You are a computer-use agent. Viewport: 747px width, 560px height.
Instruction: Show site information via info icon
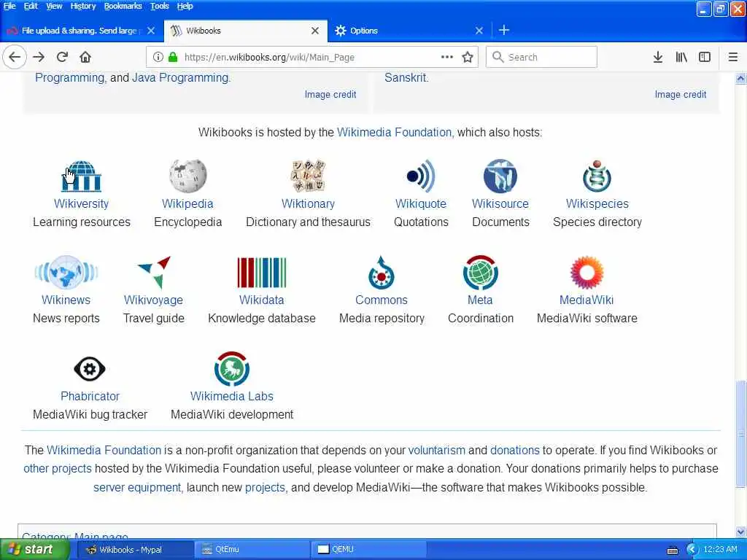(x=158, y=57)
